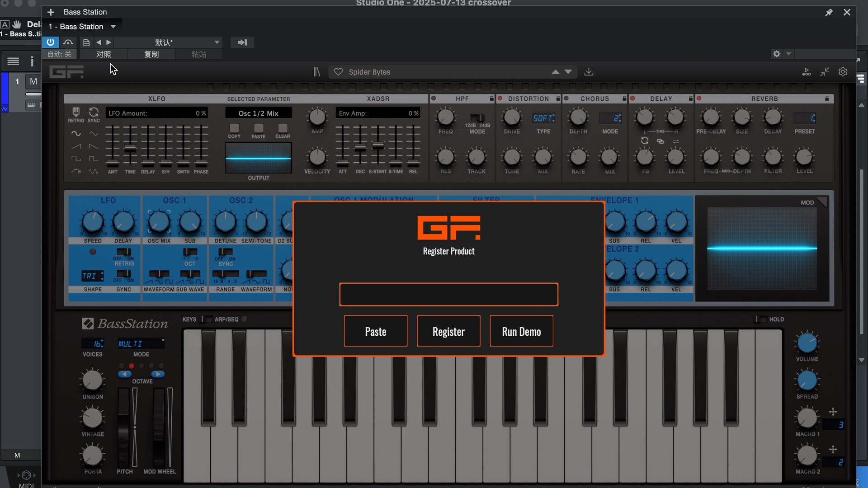Toggle the KEYS / ARP-SEQ switch
Viewport: 868px width, 488px height.
207,319
